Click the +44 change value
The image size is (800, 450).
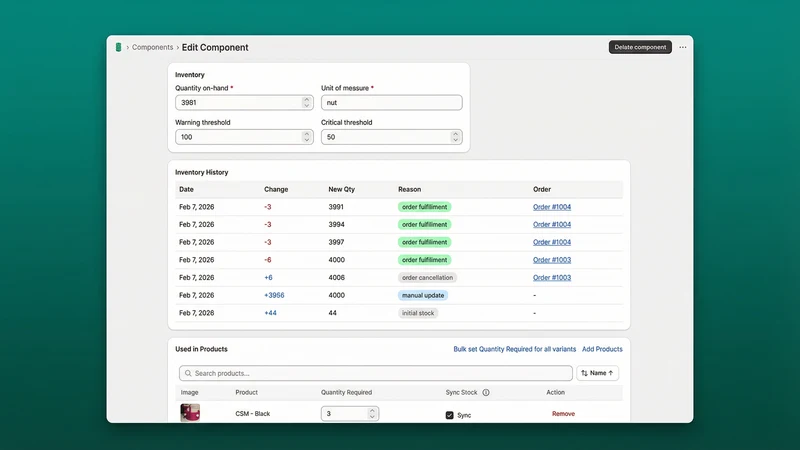coord(270,313)
